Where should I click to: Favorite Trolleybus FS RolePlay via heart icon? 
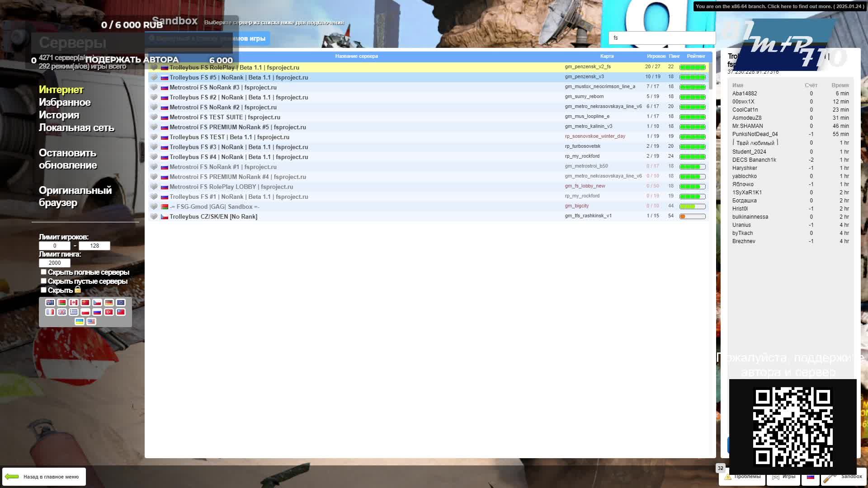(154, 67)
